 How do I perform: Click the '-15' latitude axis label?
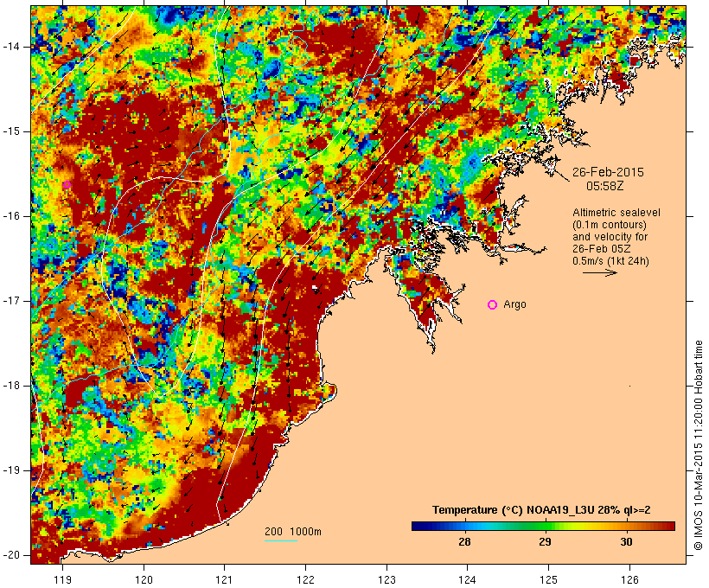(11, 131)
